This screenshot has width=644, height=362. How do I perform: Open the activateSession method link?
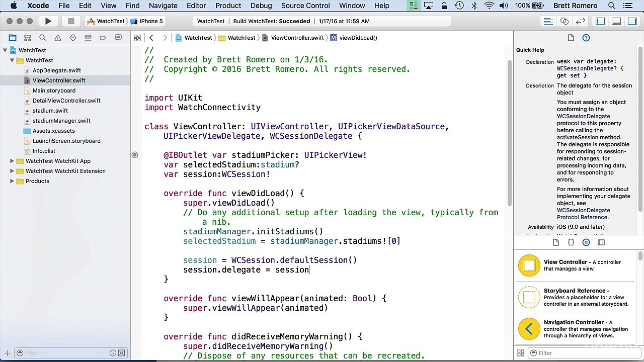[578, 137]
